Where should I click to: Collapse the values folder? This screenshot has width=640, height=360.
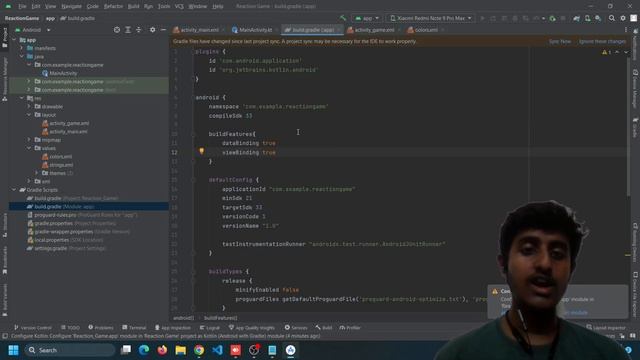[x=29, y=148]
